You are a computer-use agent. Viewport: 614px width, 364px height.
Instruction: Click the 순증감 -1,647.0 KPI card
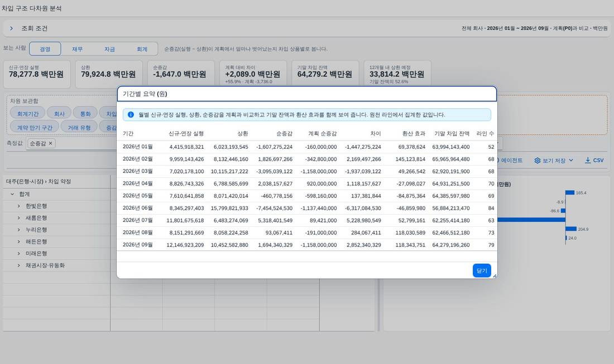[181, 74]
